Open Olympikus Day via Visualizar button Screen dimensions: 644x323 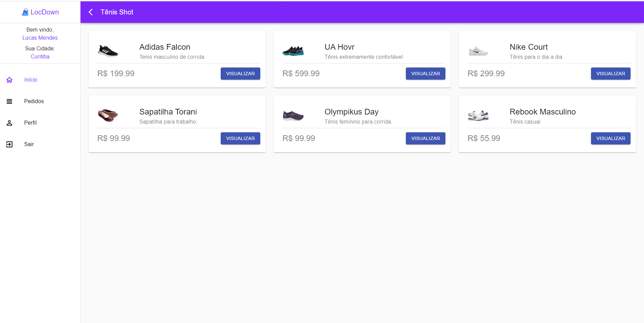[425, 138]
